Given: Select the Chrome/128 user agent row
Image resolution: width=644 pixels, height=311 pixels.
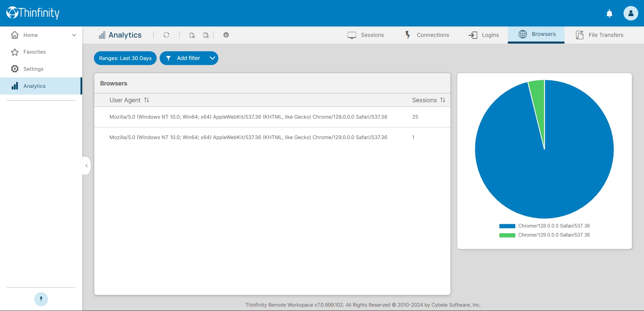Looking at the screenshot, I should (x=248, y=117).
